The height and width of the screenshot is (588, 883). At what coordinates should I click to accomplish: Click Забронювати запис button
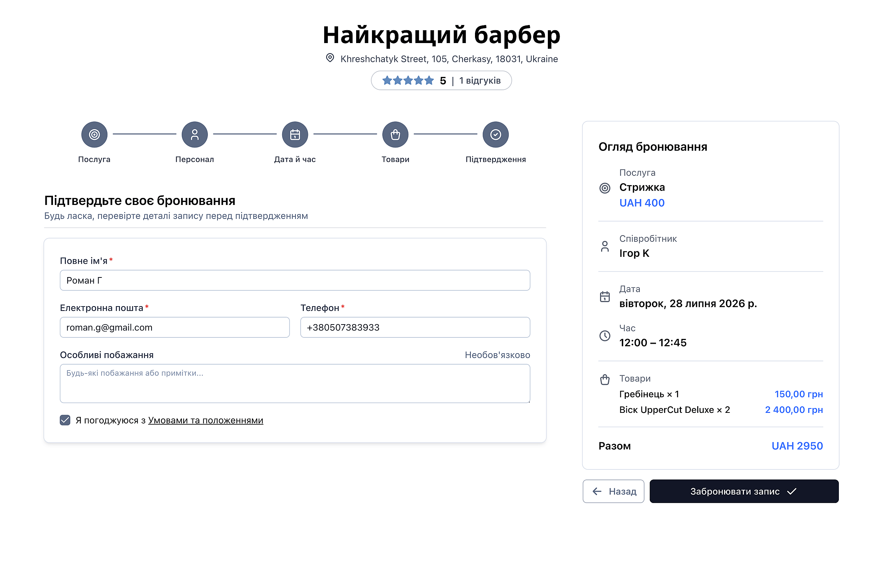(744, 491)
